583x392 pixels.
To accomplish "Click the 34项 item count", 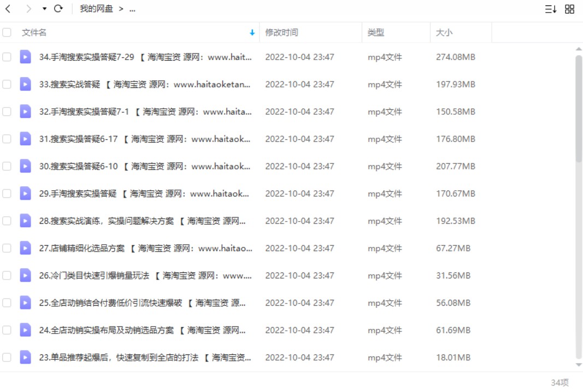I will [x=560, y=382].
